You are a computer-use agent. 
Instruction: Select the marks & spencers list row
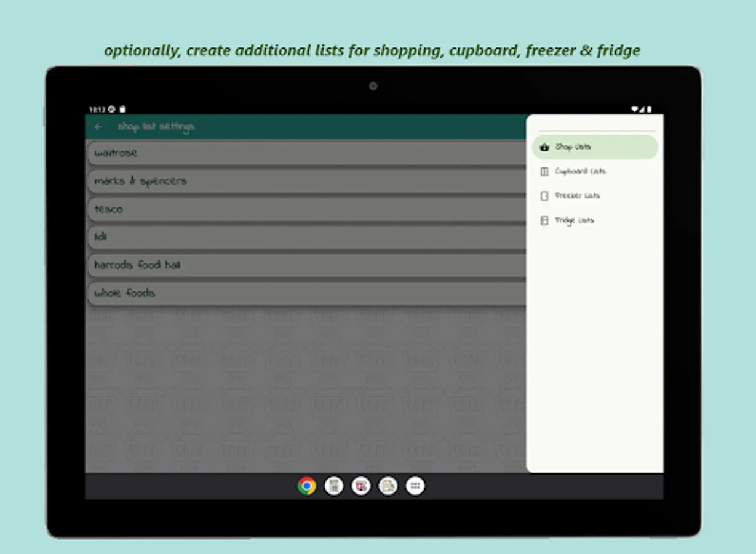(x=307, y=181)
